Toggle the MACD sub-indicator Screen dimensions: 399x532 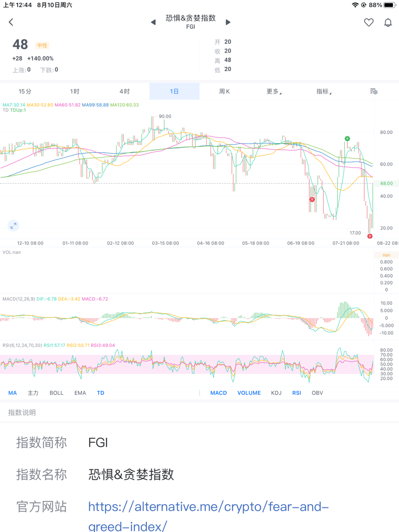pyautogui.click(x=218, y=393)
